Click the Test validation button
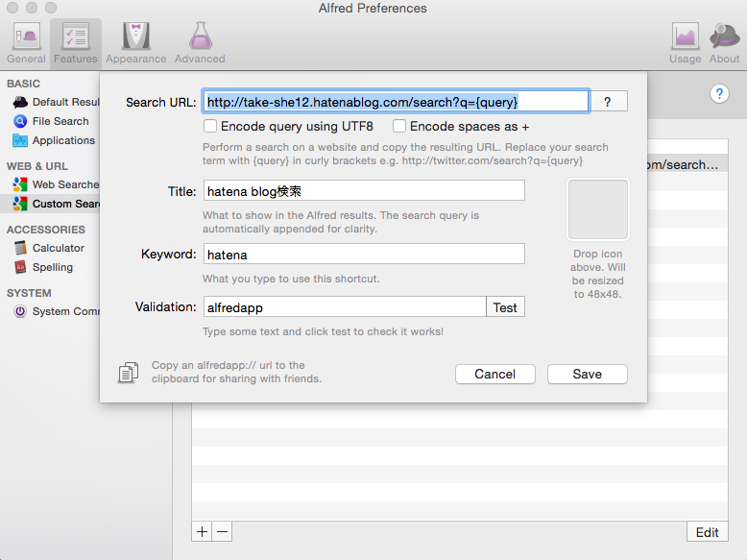This screenshot has height=560, width=747. click(x=505, y=307)
